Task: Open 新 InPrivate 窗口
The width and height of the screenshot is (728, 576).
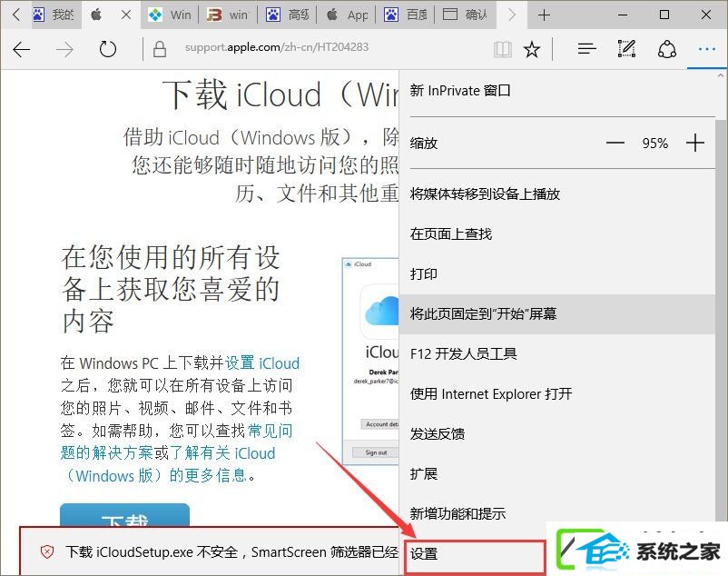Action: coord(556,90)
